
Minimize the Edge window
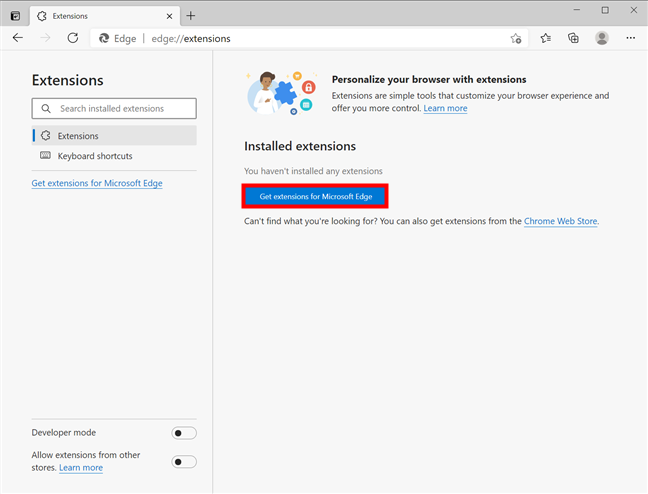coord(577,10)
